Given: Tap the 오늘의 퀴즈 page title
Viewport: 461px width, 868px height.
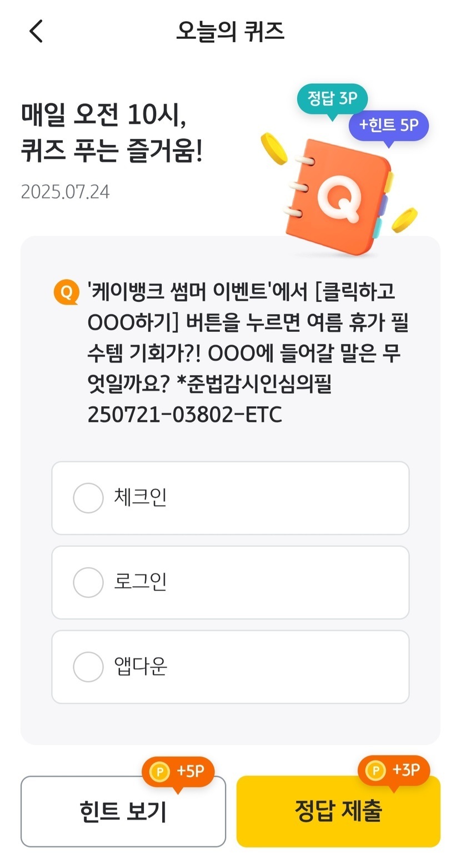Looking at the screenshot, I should point(230,31).
